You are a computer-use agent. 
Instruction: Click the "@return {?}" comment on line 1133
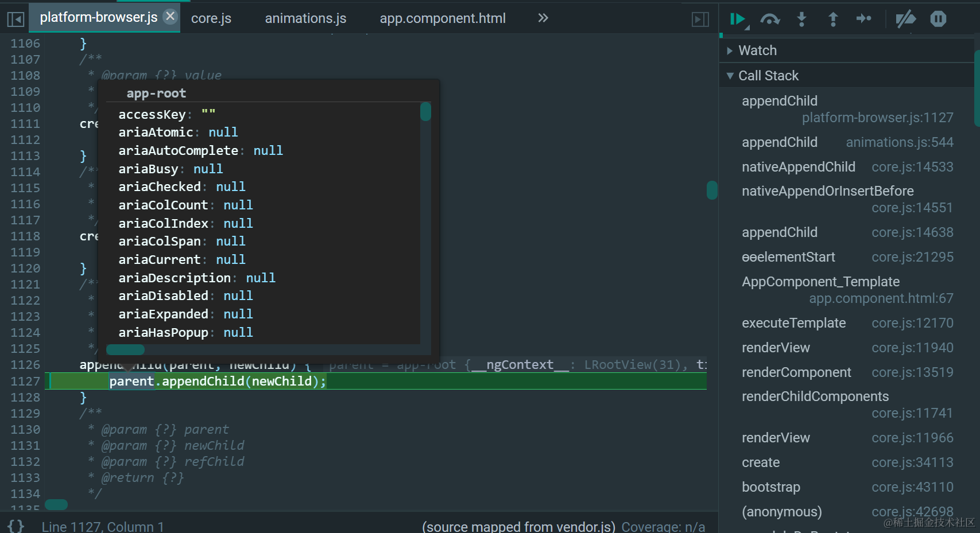click(136, 477)
